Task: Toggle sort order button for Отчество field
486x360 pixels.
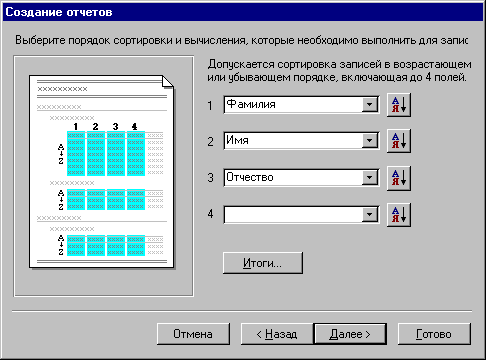Action: [x=399, y=178]
